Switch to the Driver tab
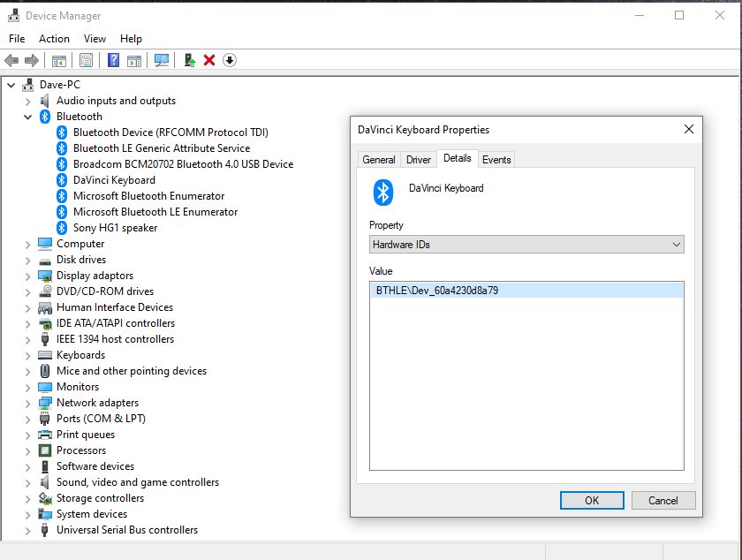 pyautogui.click(x=419, y=160)
